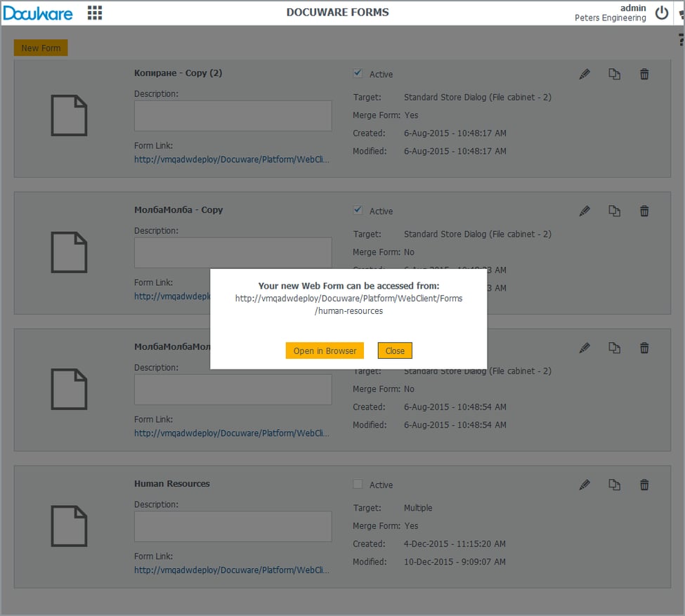Screen dimensions: 685x616
Task: Click the New Form button
Action: (x=41, y=48)
